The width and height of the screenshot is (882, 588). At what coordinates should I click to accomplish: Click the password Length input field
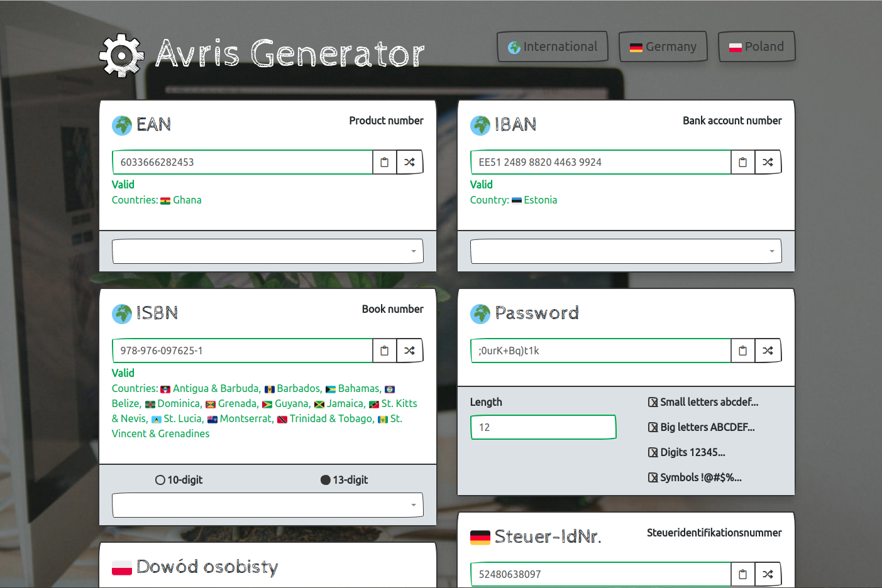pyautogui.click(x=543, y=427)
